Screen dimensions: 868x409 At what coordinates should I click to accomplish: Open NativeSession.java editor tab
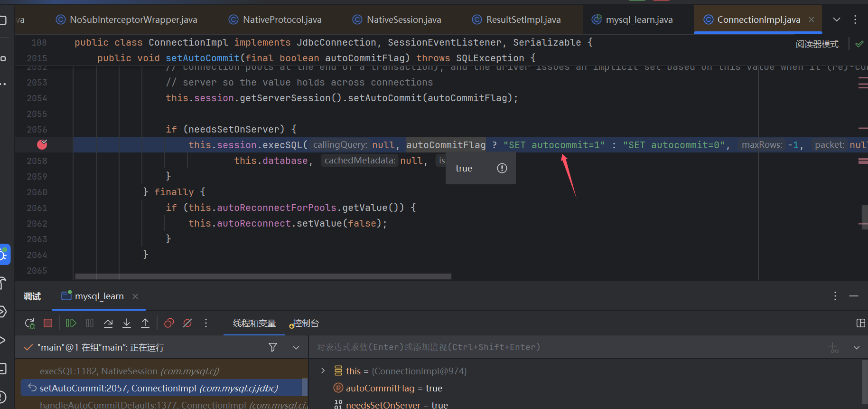click(x=397, y=19)
